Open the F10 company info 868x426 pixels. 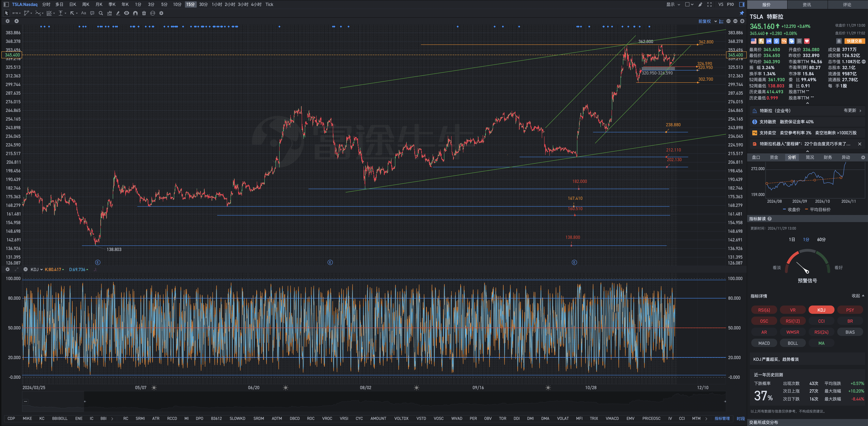(x=731, y=4)
